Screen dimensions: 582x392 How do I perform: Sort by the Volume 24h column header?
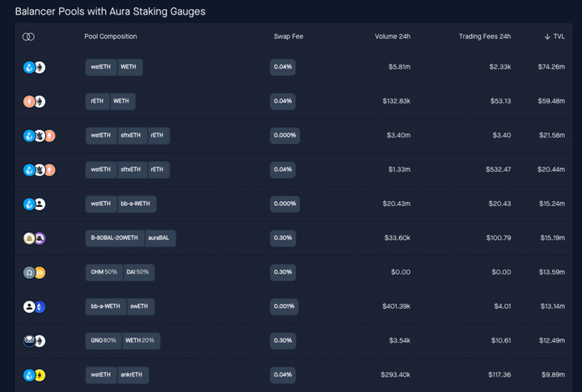click(392, 37)
